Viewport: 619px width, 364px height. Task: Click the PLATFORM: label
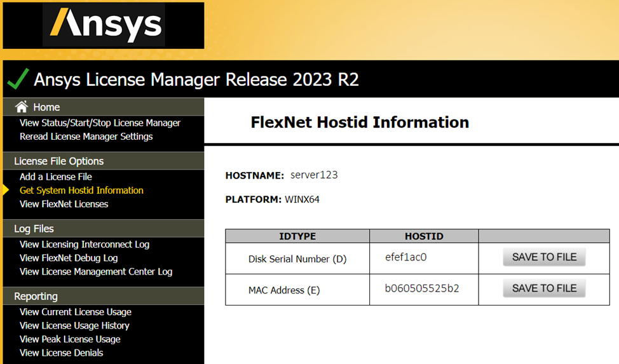tap(254, 199)
